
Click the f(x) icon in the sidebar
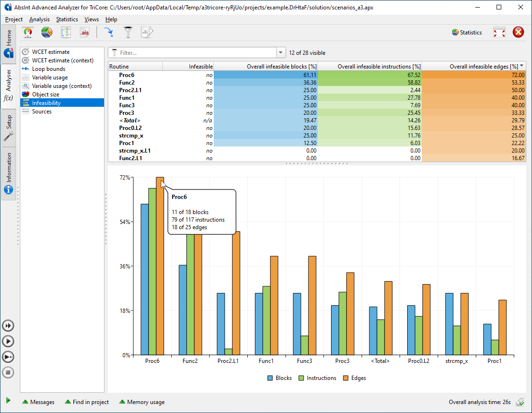[9, 98]
